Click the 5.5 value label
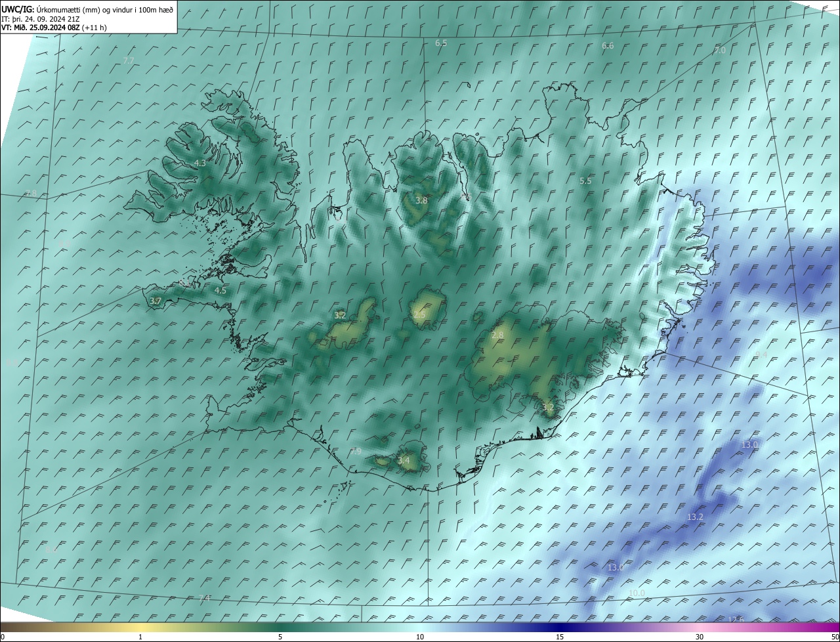840x642 pixels. (585, 181)
